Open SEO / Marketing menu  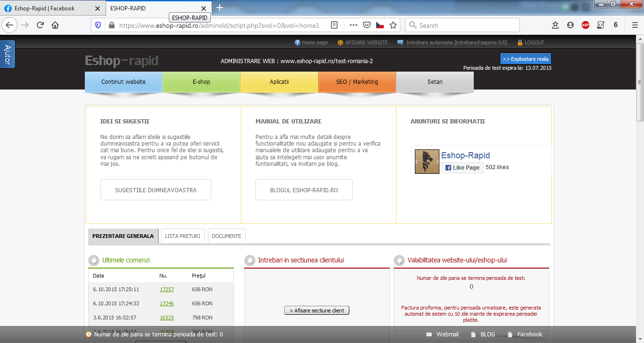click(x=357, y=82)
